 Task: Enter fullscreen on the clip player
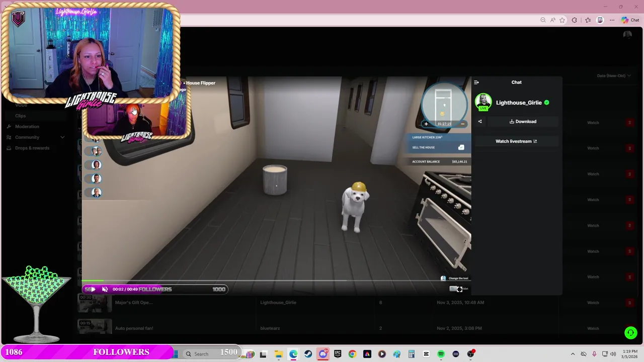tap(459, 289)
